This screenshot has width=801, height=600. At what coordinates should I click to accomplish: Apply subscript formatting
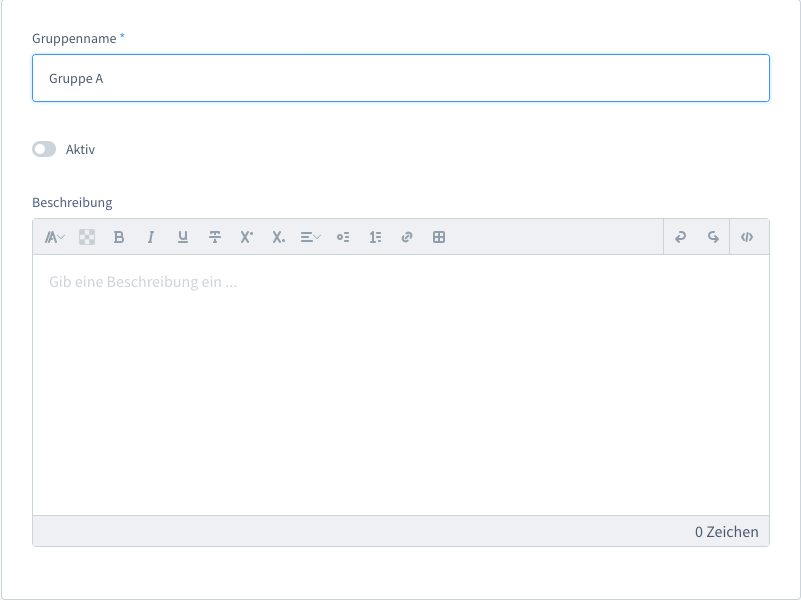279,237
